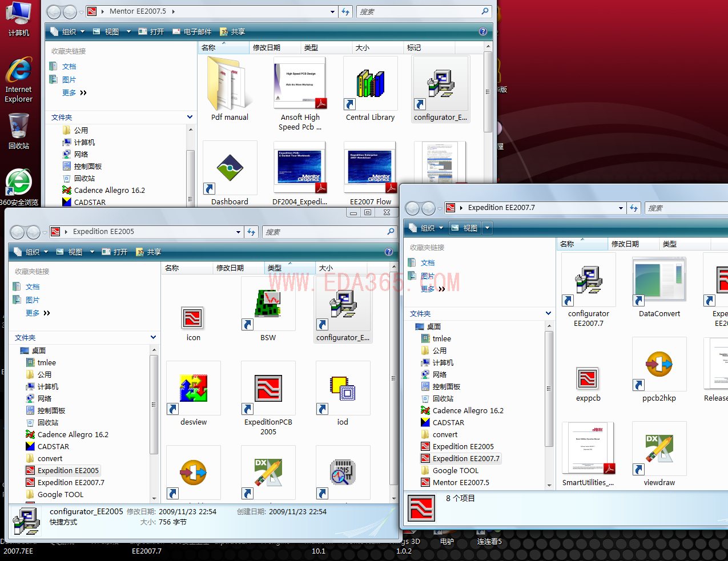Click the 电子邮件 toolbar button
The width and height of the screenshot is (728, 561).
(x=192, y=32)
